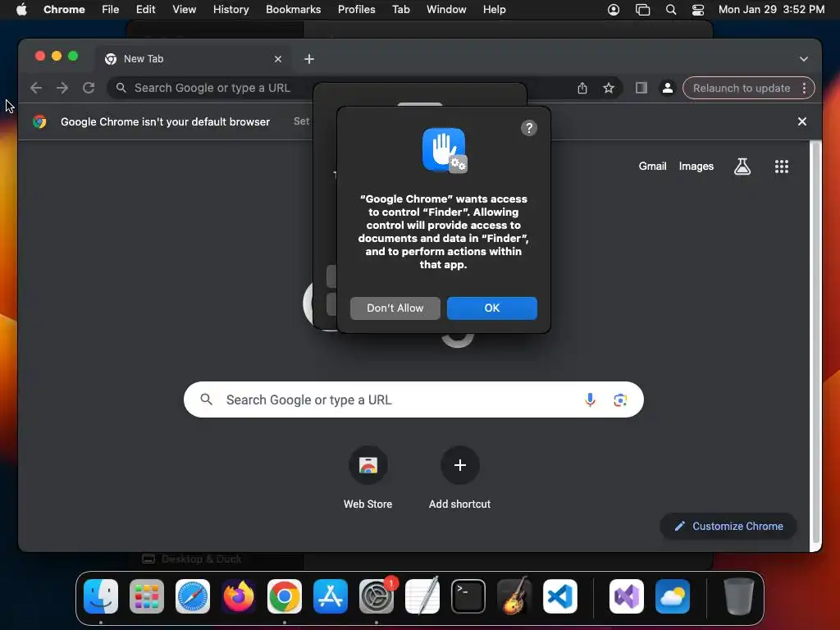The image size is (840, 630).
Task: Click the date and time in menu bar
Action: 771,10
